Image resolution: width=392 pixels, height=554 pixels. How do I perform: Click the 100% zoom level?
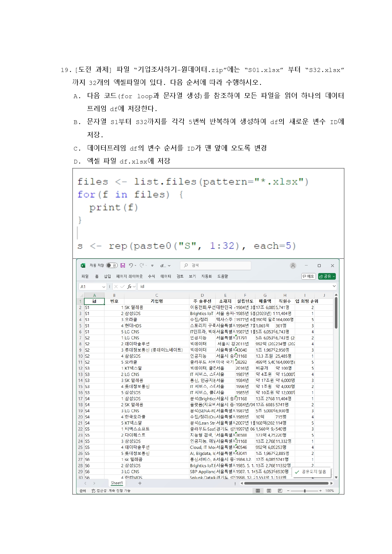(x=330, y=491)
